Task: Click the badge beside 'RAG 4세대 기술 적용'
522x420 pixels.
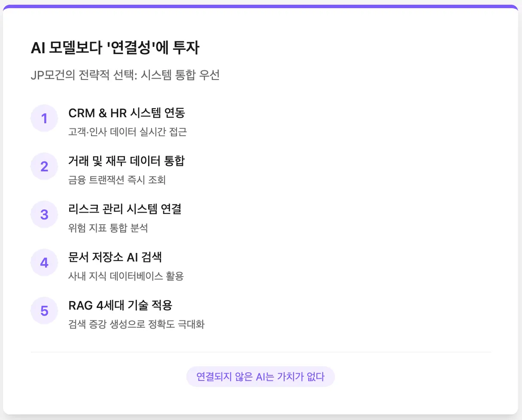Action: [x=44, y=310]
